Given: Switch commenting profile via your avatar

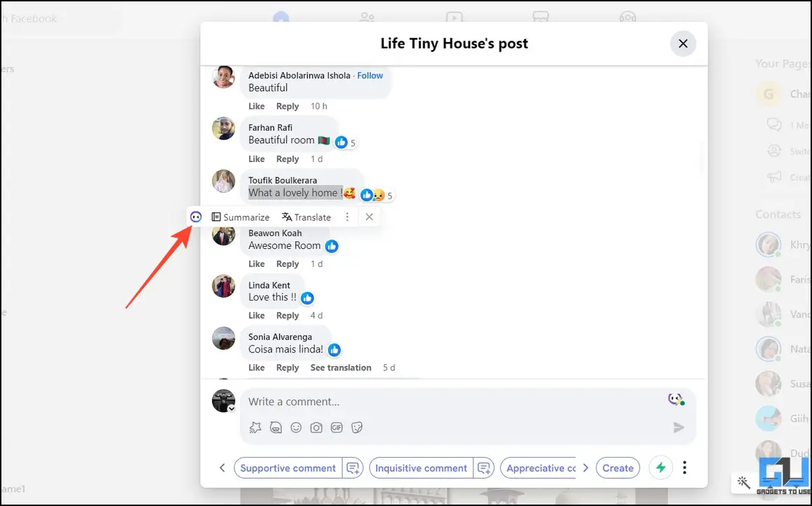Looking at the screenshot, I should [x=224, y=401].
